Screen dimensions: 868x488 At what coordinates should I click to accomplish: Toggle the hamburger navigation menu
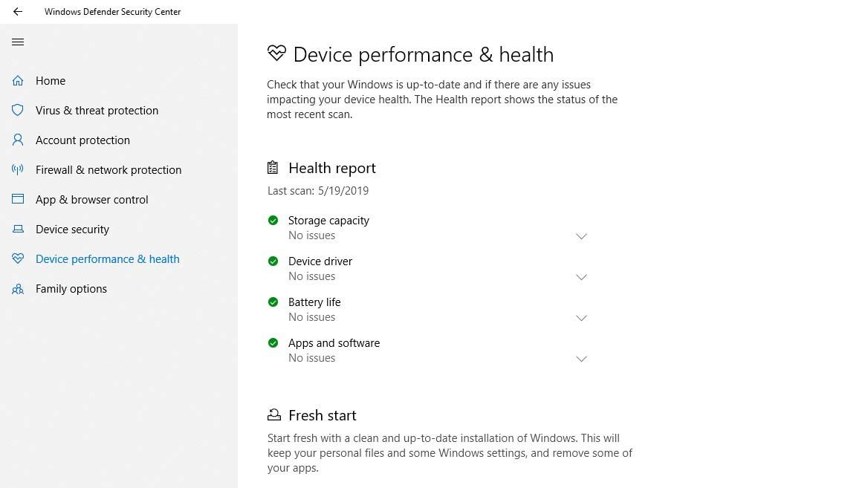pos(18,42)
